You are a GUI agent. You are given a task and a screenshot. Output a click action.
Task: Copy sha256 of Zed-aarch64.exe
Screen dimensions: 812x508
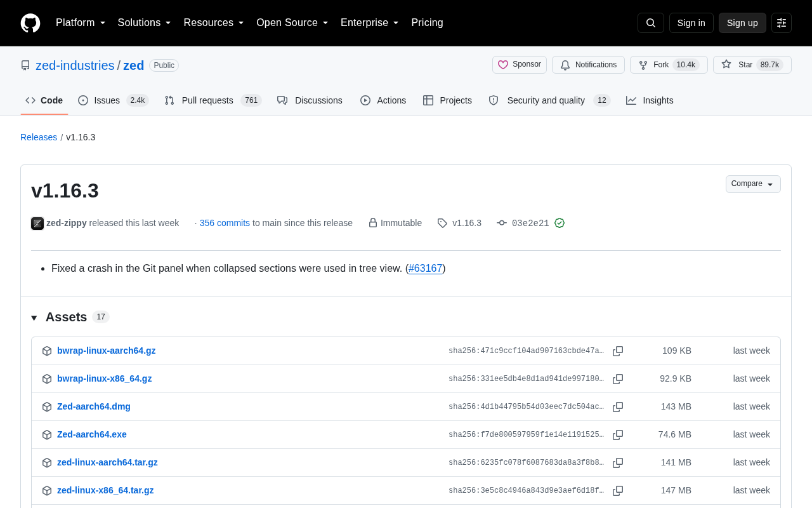point(618,435)
